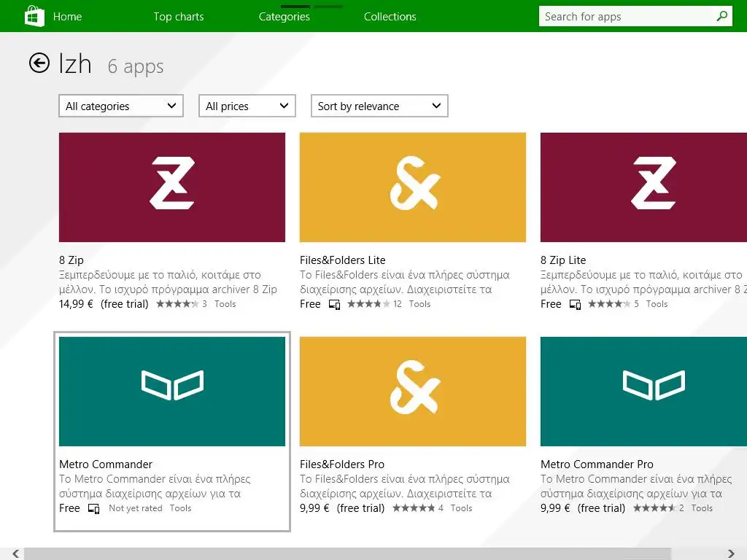Click the star rating of Files&Folders Lite

point(368,304)
